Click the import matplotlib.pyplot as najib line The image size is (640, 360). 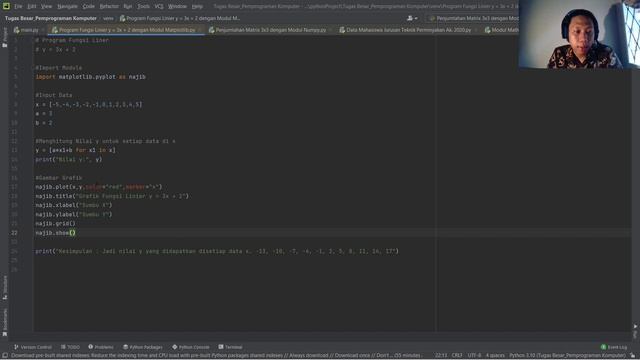click(91, 77)
